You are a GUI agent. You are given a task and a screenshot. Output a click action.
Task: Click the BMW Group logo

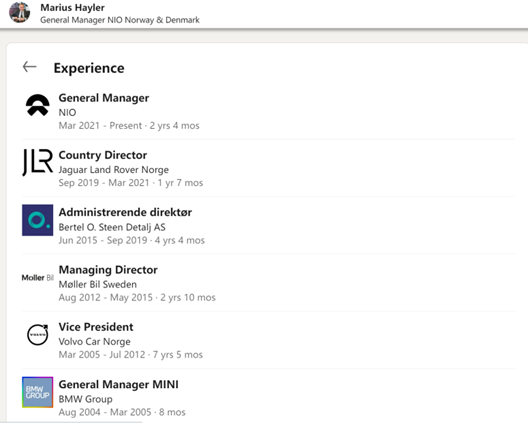(x=38, y=392)
